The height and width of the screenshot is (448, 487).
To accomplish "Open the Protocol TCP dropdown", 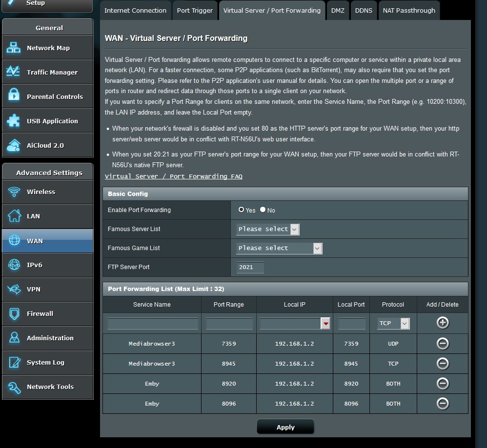I will click(x=394, y=323).
